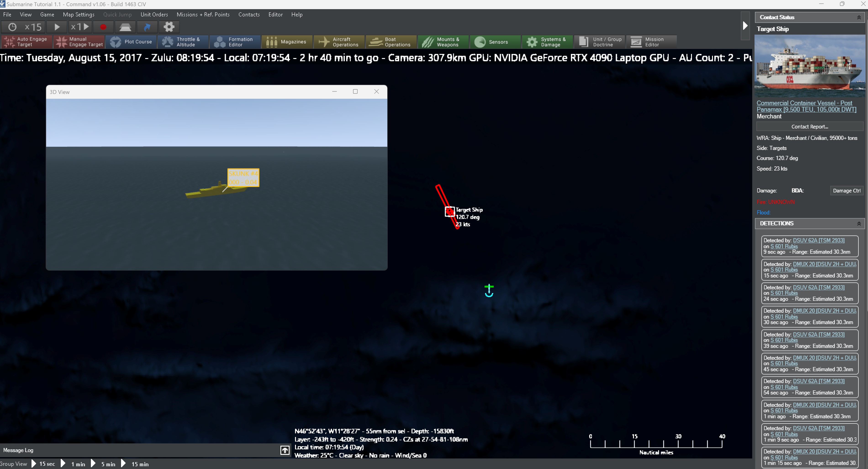This screenshot has width=868, height=469.
Task: Click the map layers trapezoid icon
Action: (125, 27)
